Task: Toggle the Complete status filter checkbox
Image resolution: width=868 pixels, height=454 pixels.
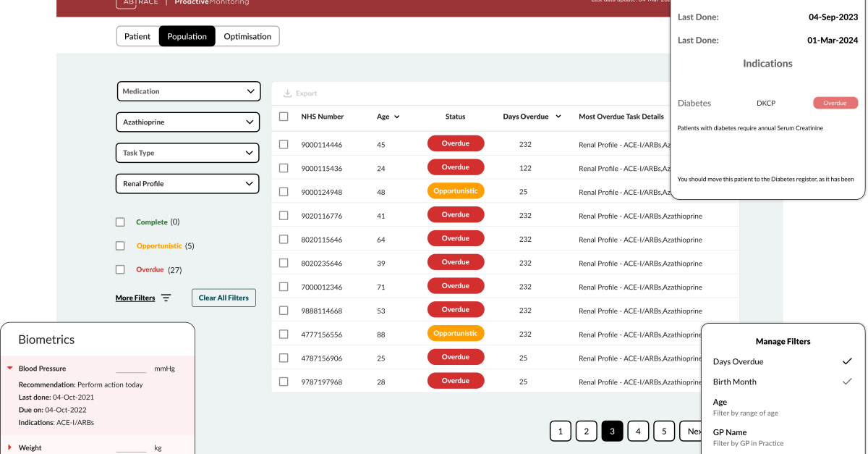Action: (120, 222)
